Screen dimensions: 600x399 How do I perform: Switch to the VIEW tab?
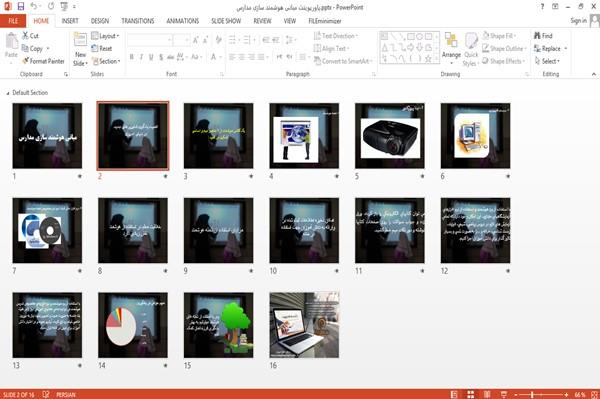(290, 21)
